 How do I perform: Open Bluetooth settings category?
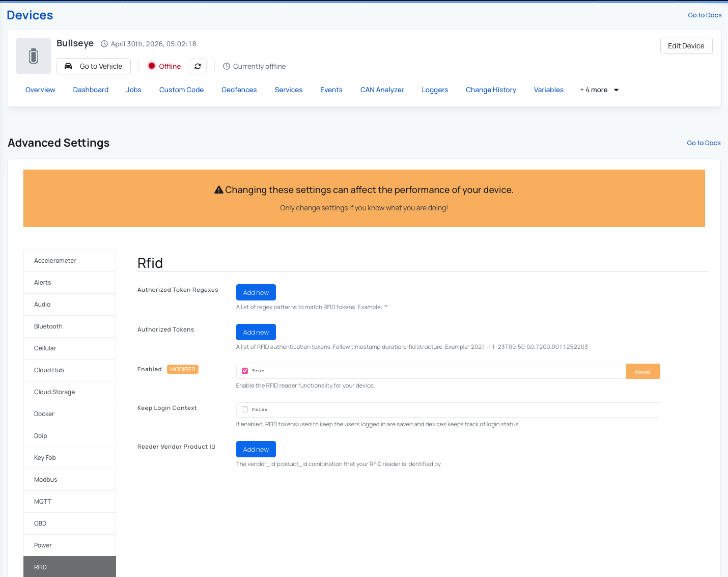click(x=70, y=326)
